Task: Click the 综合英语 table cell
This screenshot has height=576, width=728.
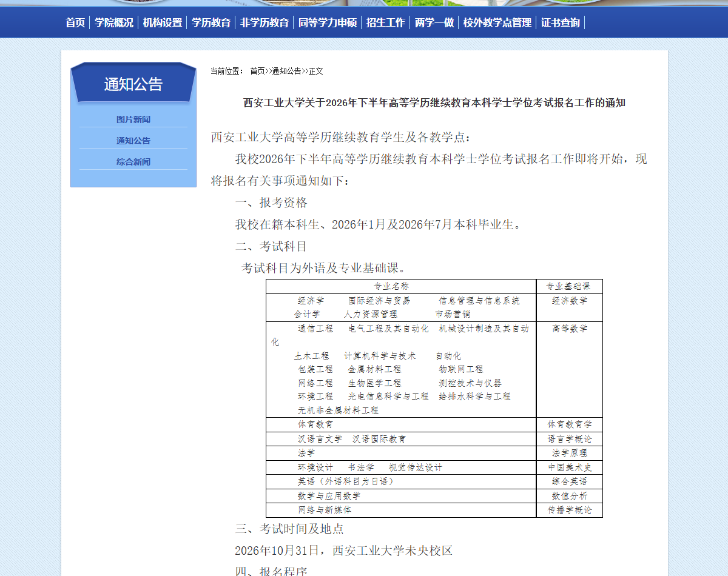Action: tap(569, 481)
